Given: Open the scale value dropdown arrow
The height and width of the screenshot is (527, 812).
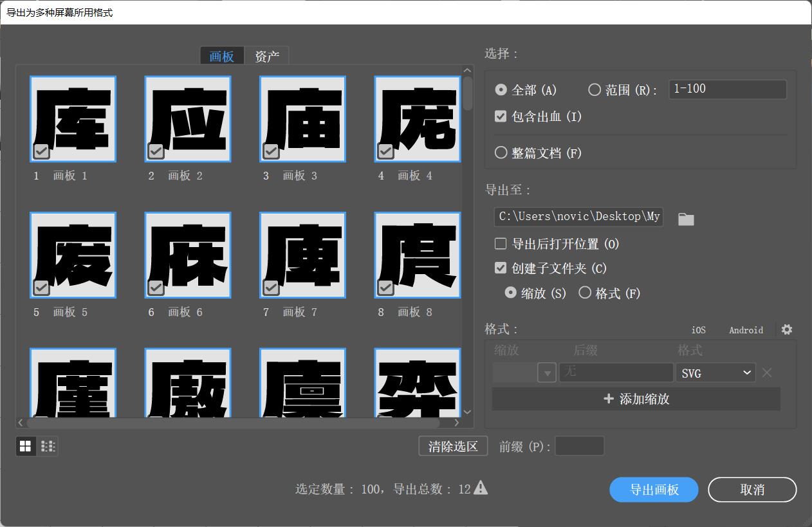Looking at the screenshot, I should click(546, 372).
